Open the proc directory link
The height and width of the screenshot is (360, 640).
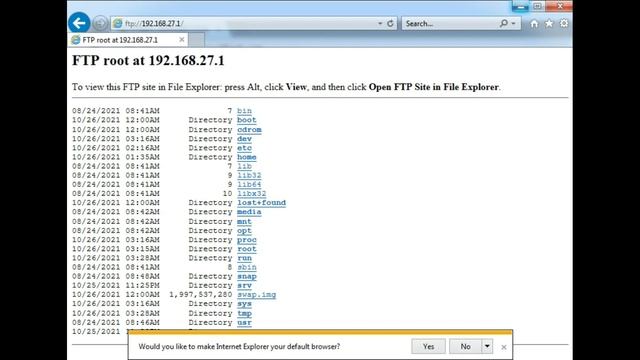(247, 240)
